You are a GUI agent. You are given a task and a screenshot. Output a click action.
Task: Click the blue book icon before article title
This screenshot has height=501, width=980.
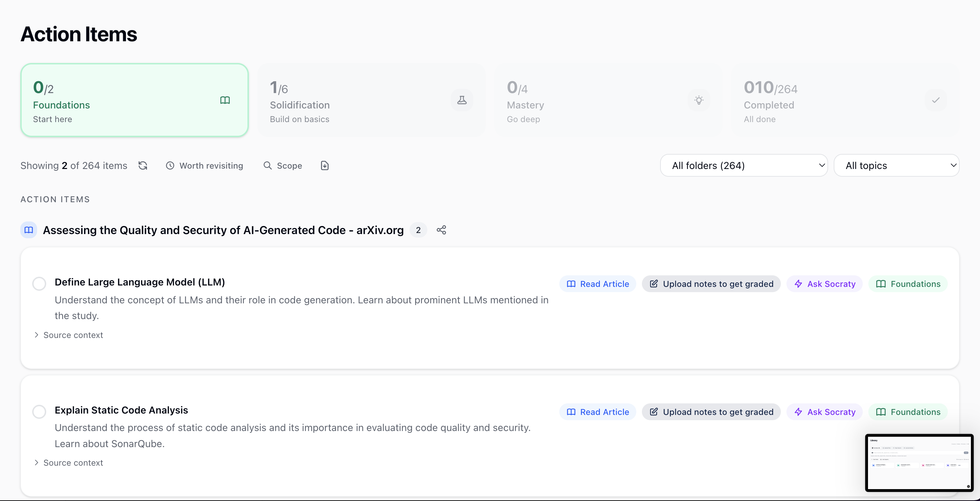pyautogui.click(x=29, y=230)
